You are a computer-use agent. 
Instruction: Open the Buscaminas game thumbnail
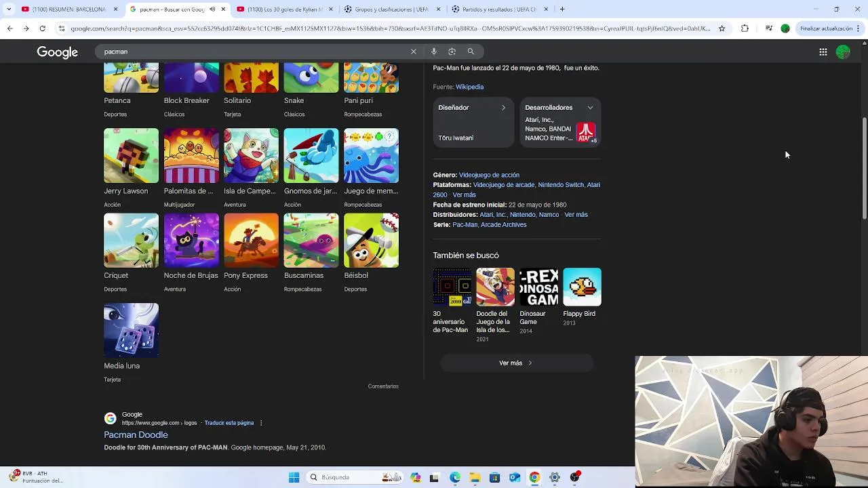311,240
